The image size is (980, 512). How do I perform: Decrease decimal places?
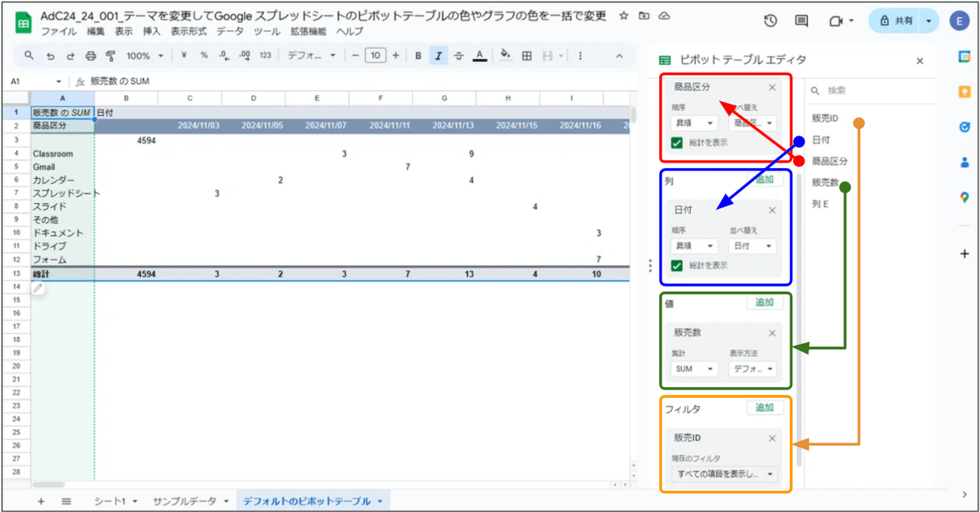tap(223, 56)
